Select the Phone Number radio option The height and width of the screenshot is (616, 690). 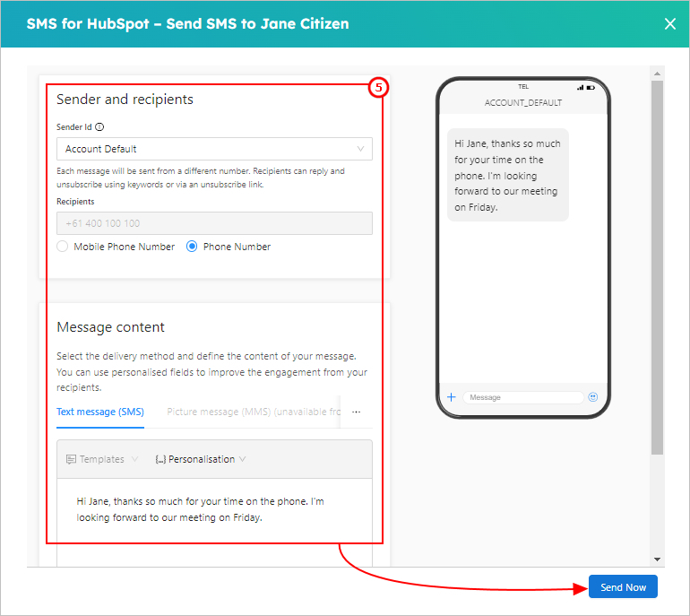click(x=192, y=247)
